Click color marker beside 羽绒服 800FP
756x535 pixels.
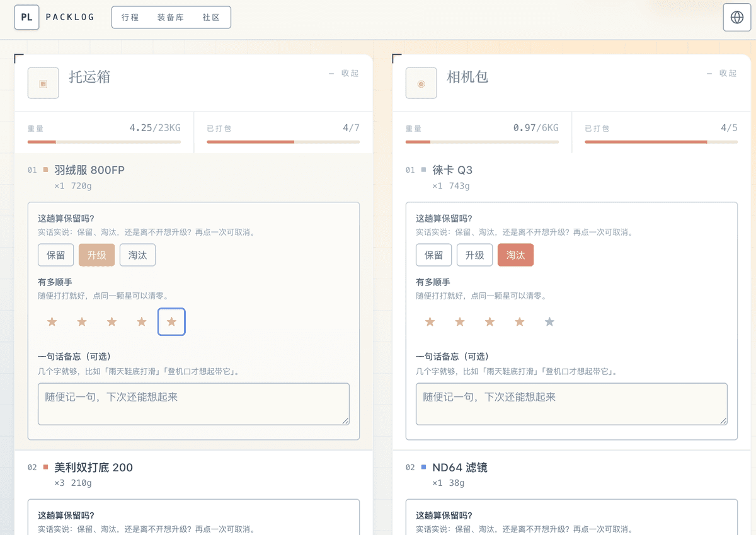point(45,170)
